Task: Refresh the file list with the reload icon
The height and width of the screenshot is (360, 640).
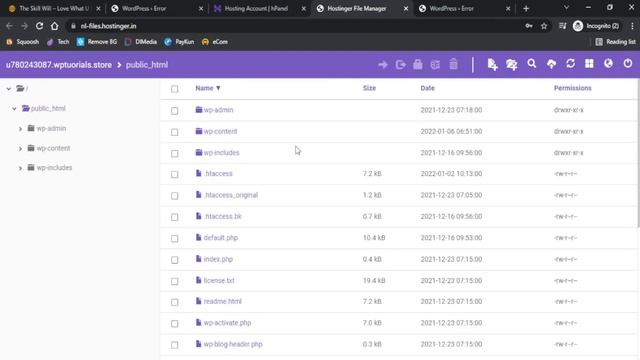Action: tap(570, 64)
